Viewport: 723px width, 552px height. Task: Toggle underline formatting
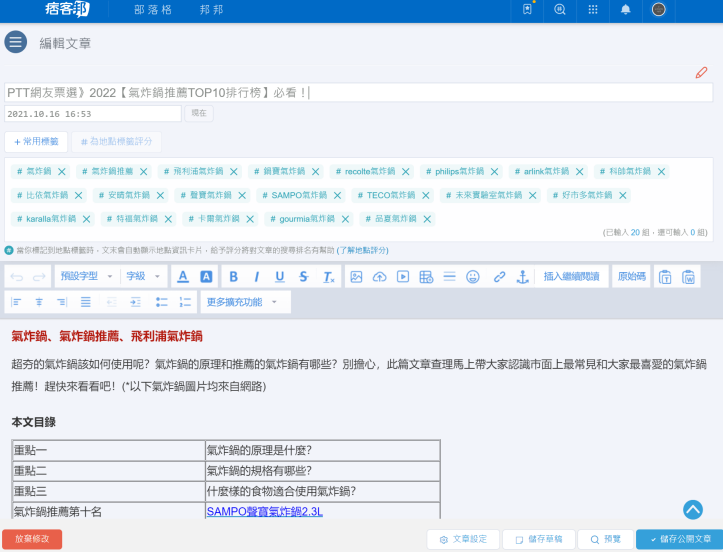(280, 277)
